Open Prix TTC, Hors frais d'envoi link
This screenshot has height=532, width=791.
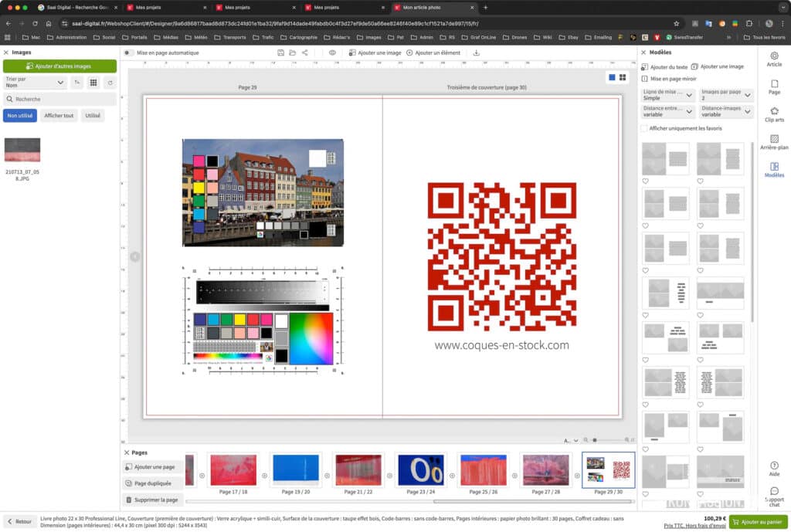[x=694, y=526]
